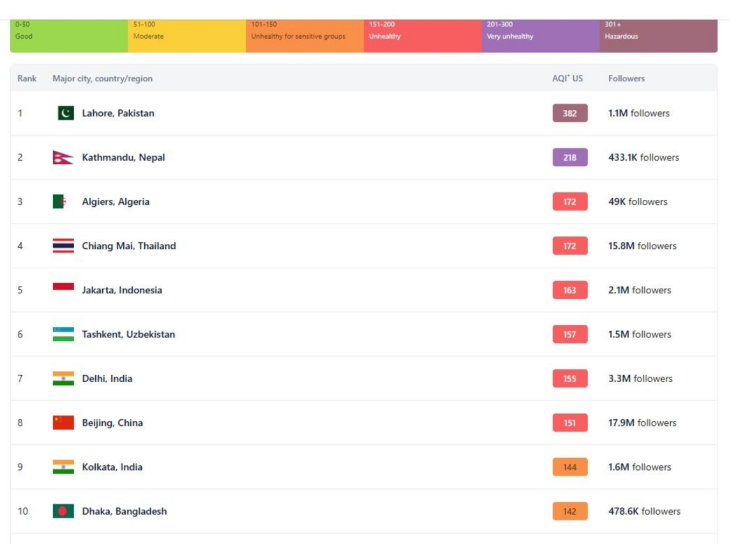This screenshot has height=560, width=732.
Task: Open Delhi, India air quality page
Action: pos(107,379)
